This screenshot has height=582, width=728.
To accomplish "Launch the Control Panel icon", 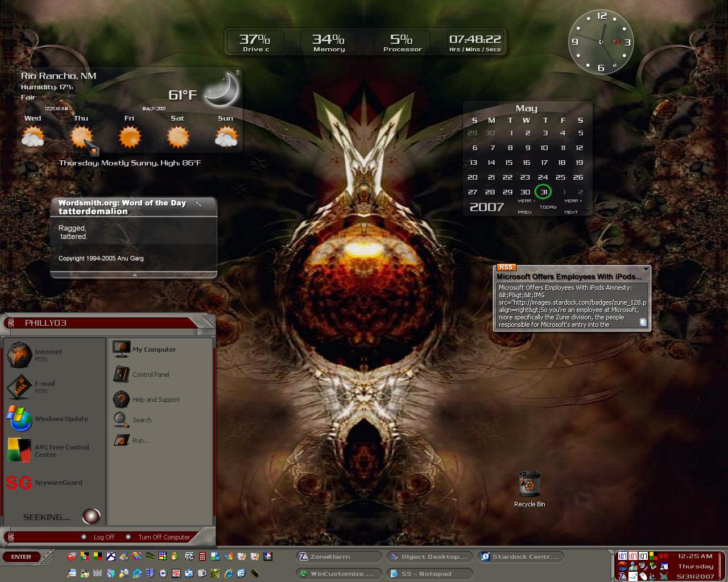I will pyautogui.click(x=142, y=374).
